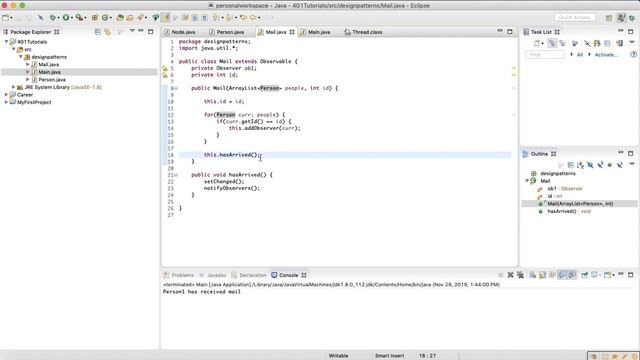The width and height of the screenshot is (640, 360).
Task: Fold the Mail constructor at line 8
Action: (176, 88)
